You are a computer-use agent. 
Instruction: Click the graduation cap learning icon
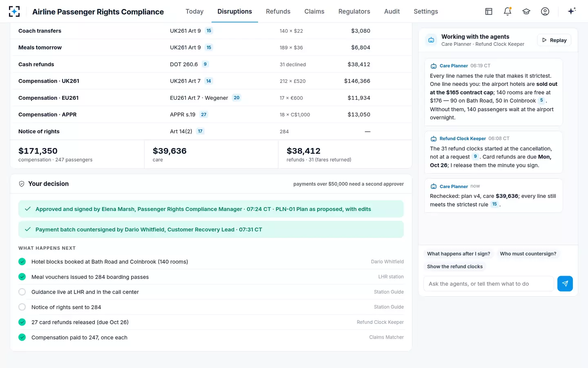[x=526, y=11]
